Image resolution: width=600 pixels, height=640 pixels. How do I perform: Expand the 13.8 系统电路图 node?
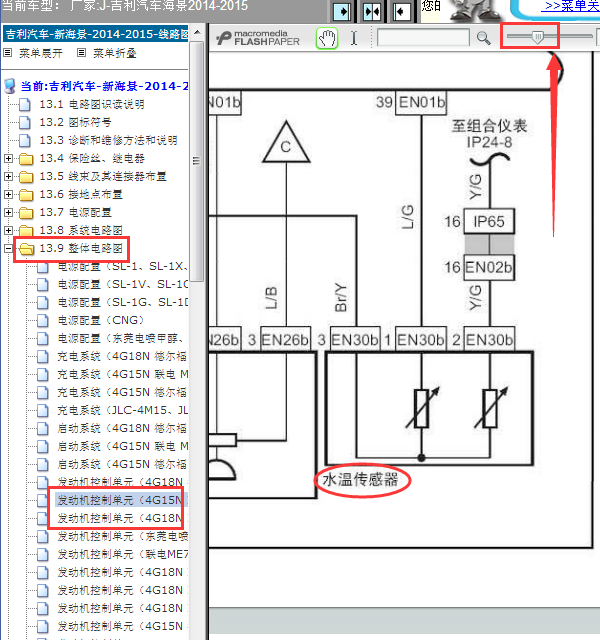tap(8, 230)
